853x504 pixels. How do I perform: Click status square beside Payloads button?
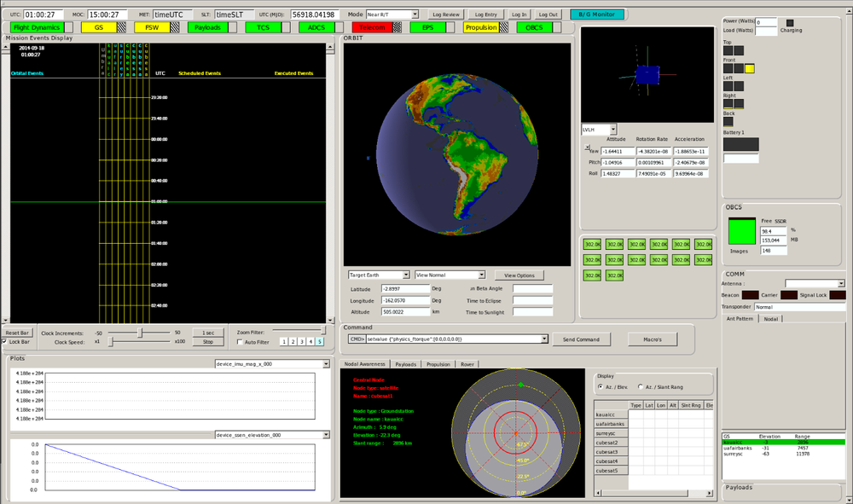(x=232, y=27)
